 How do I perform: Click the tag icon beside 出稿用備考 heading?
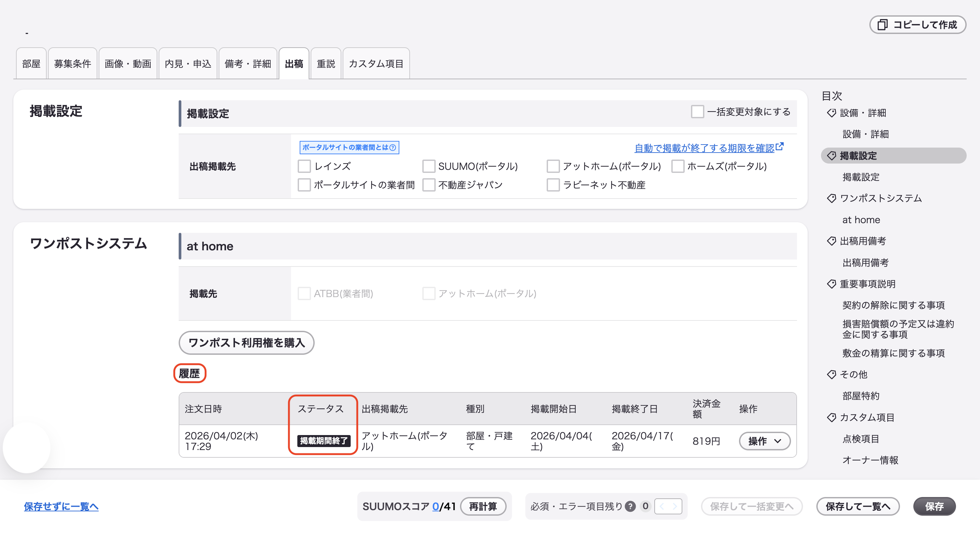(x=831, y=241)
